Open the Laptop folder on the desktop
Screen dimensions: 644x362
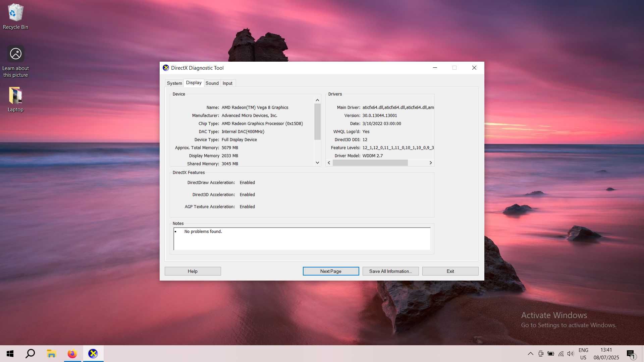tap(15, 100)
